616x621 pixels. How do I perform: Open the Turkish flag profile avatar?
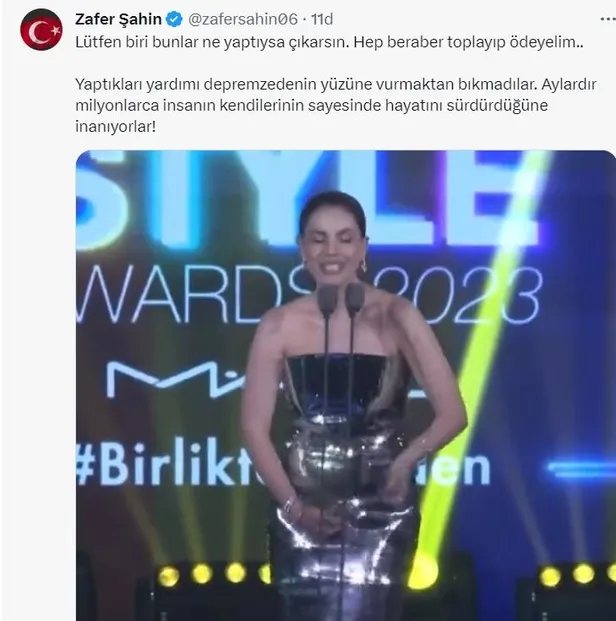(x=41, y=30)
